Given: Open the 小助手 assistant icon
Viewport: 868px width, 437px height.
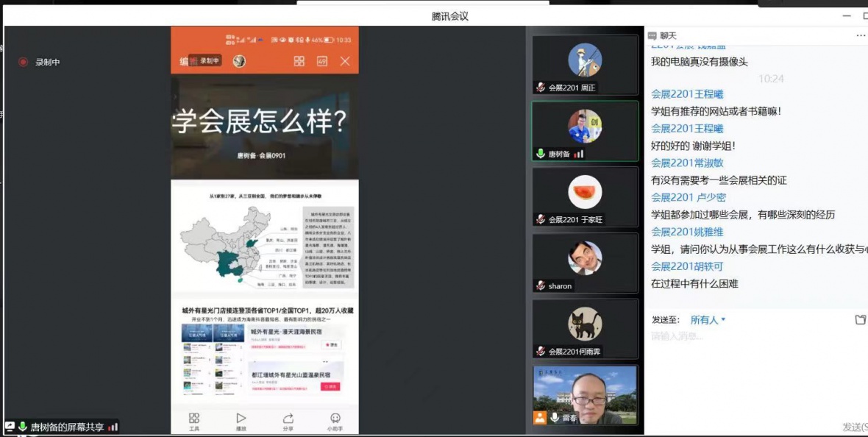Looking at the screenshot, I should [x=335, y=421].
